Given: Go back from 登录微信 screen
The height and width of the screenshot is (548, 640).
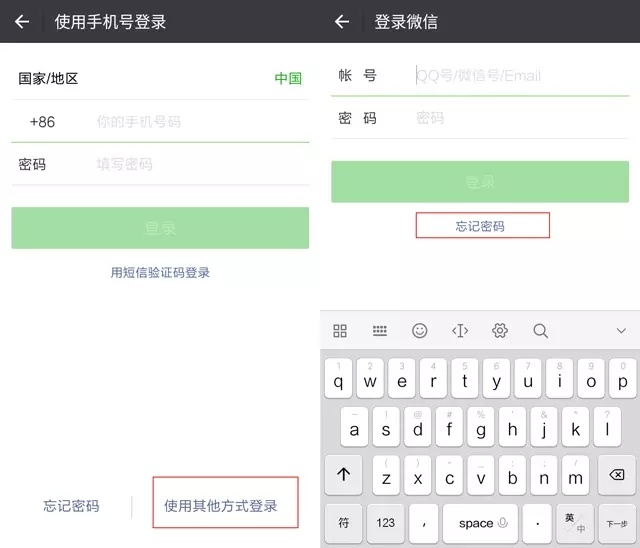Looking at the screenshot, I should click(342, 22).
